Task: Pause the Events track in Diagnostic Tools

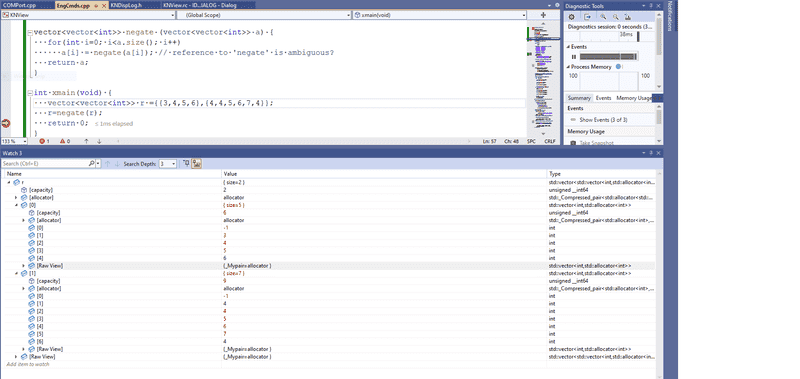Action: (574, 57)
